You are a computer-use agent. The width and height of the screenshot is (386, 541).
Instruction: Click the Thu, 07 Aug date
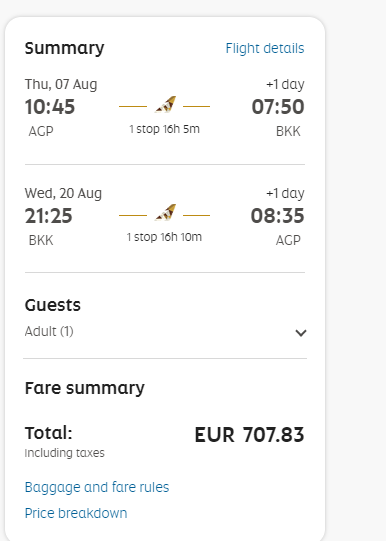(x=61, y=85)
